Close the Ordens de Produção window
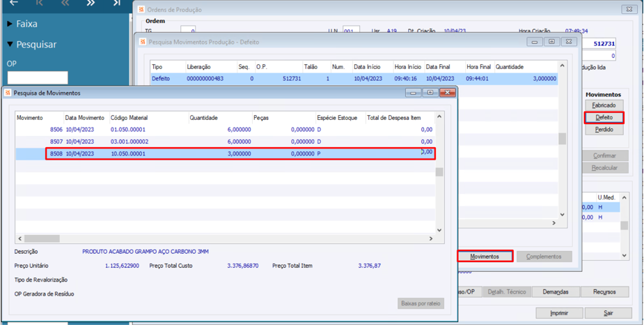644x327 pixels. [629, 9]
